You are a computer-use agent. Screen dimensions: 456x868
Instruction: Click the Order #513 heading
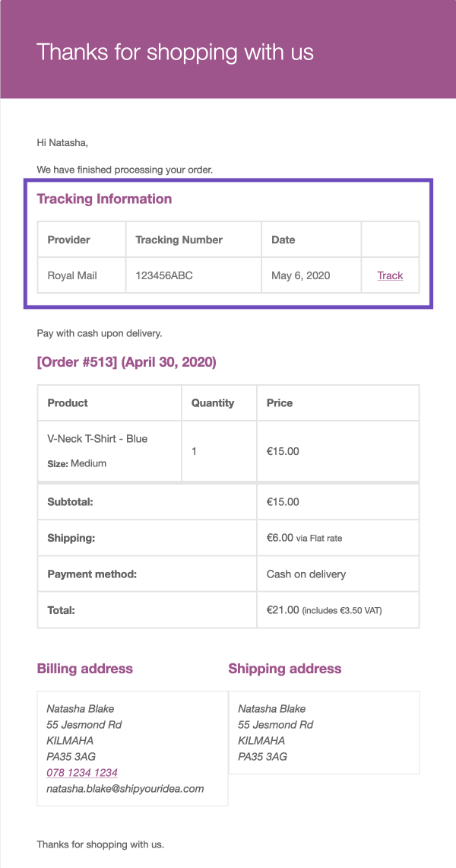(x=126, y=362)
